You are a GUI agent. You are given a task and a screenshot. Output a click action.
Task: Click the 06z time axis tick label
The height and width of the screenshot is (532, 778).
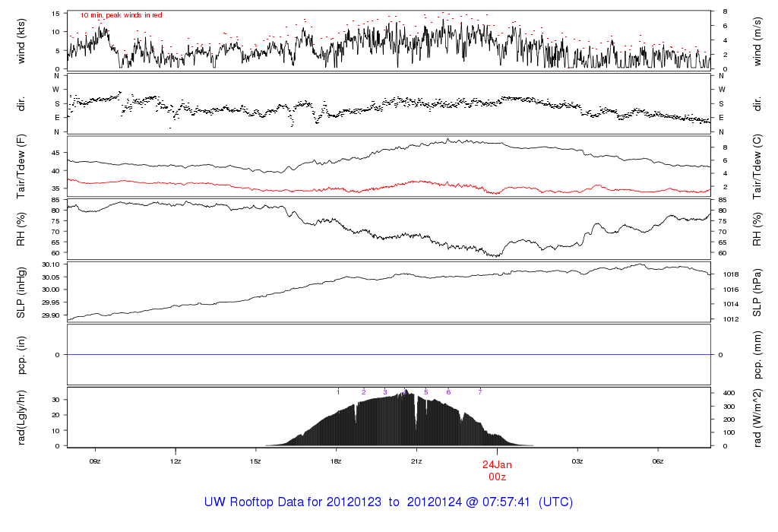pyautogui.click(x=658, y=461)
